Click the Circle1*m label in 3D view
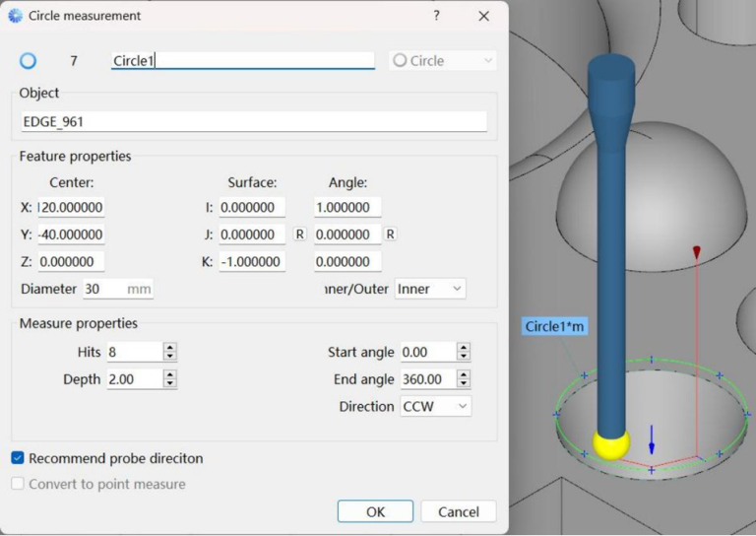Image resolution: width=756 pixels, height=536 pixels. coord(554,326)
